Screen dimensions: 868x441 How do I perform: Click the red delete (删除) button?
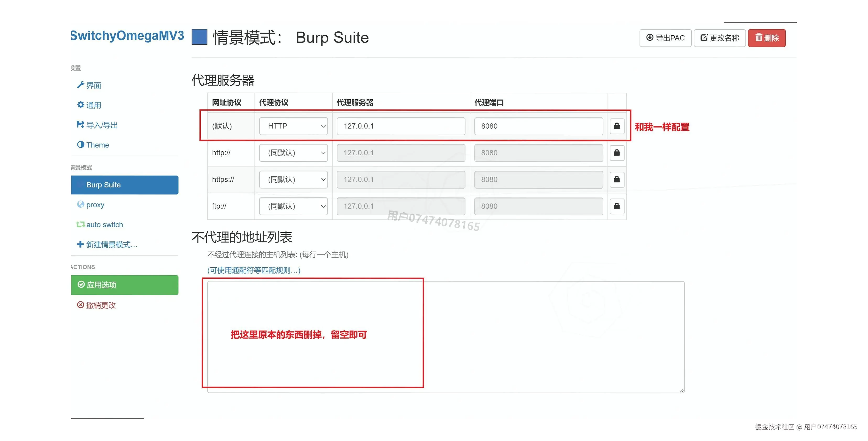point(767,38)
